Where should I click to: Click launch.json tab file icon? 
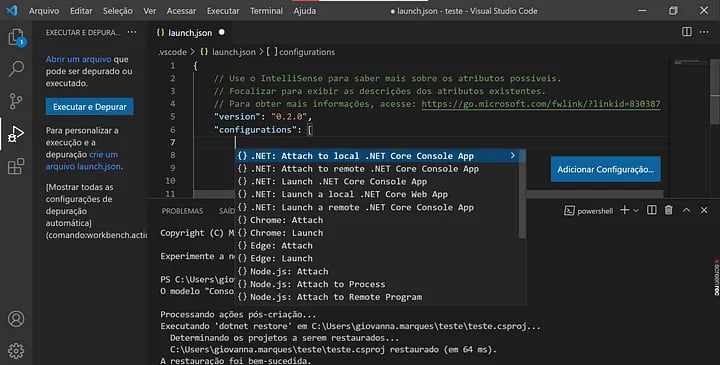160,33
